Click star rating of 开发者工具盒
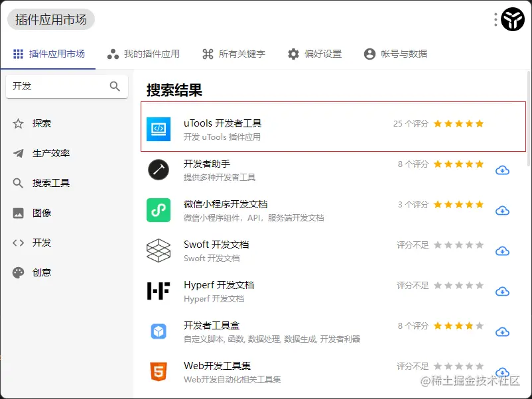 point(459,326)
